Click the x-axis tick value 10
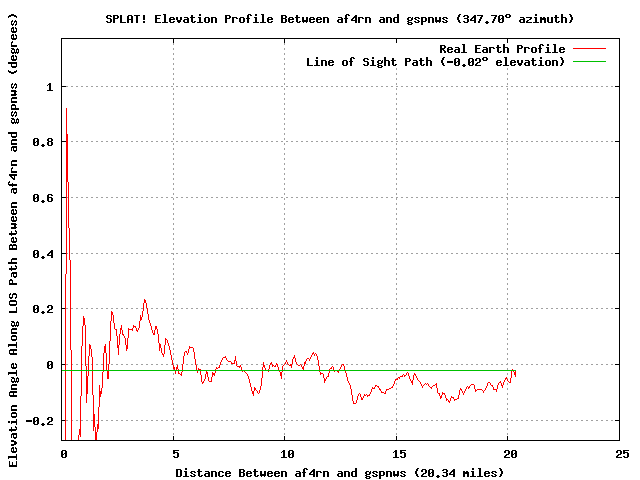The width and height of the screenshot is (640, 480). point(287,454)
